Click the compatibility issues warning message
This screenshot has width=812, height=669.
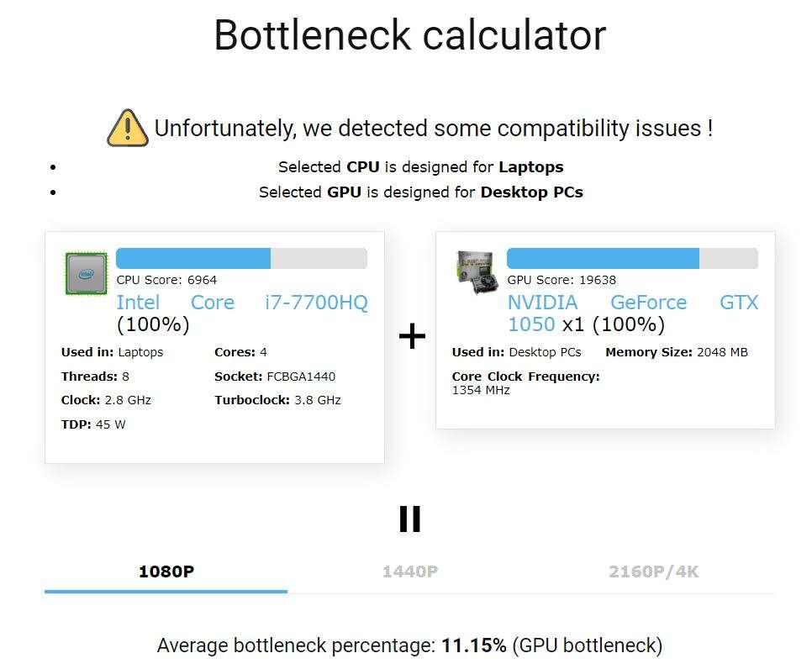tap(434, 128)
